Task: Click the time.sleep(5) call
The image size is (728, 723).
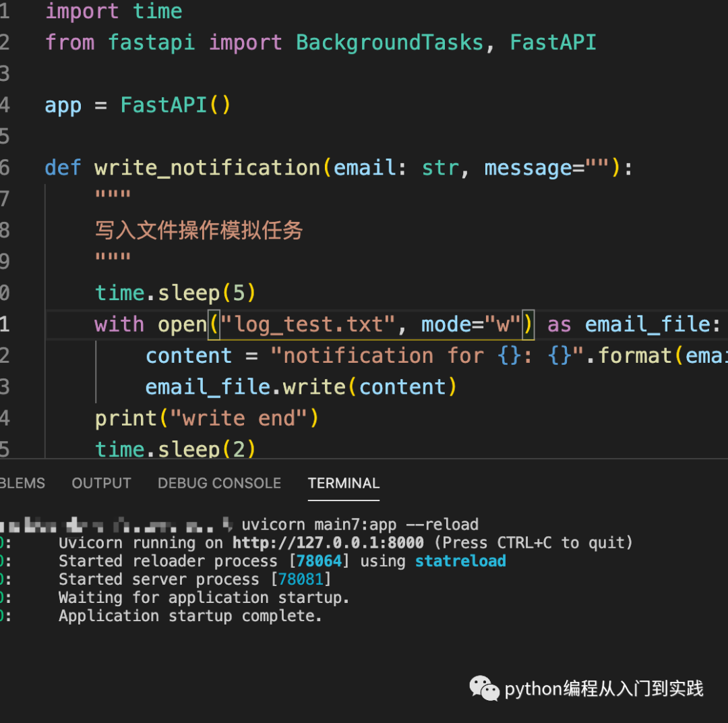Action: point(175,293)
